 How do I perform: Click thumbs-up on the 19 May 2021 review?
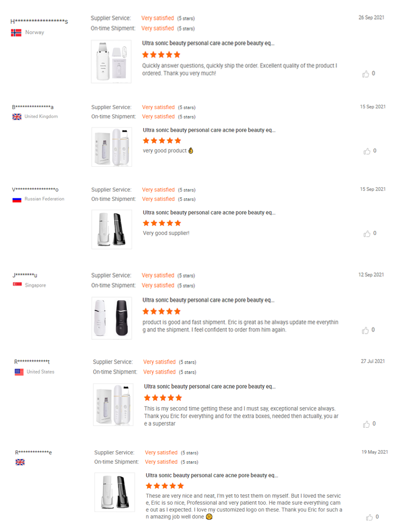coord(370,517)
